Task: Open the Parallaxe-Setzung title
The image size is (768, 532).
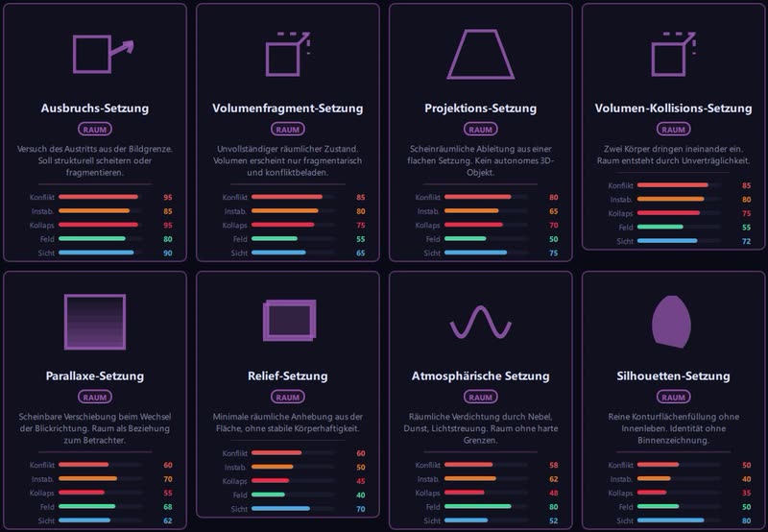Action: pos(95,375)
